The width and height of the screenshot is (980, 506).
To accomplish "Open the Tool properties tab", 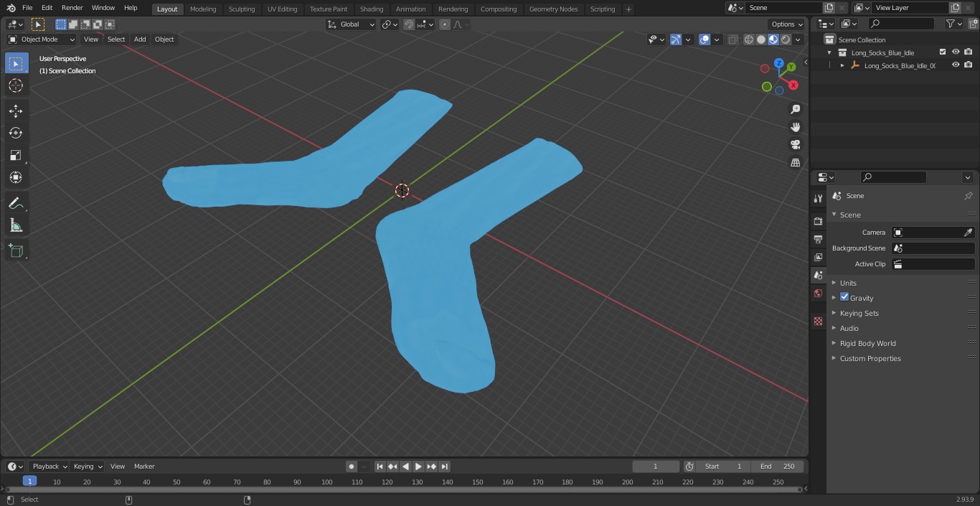I will point(818,199).
